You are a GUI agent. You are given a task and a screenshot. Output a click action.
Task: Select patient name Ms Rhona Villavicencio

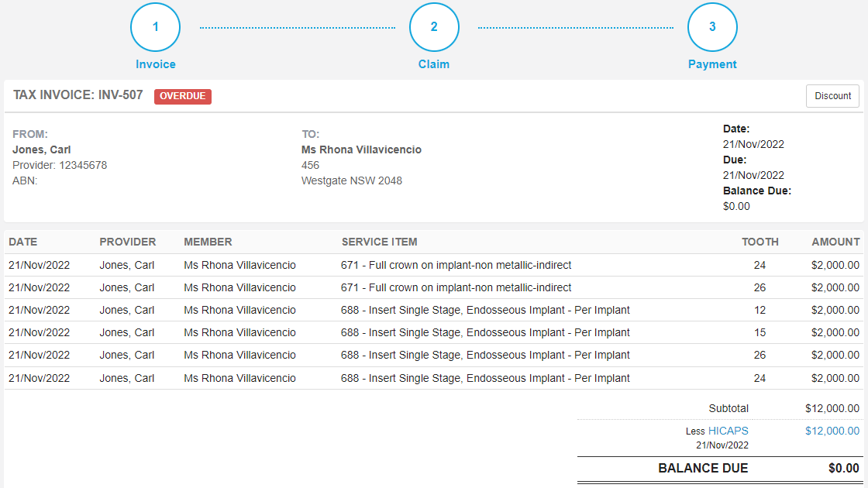click(x=361, y=149)
